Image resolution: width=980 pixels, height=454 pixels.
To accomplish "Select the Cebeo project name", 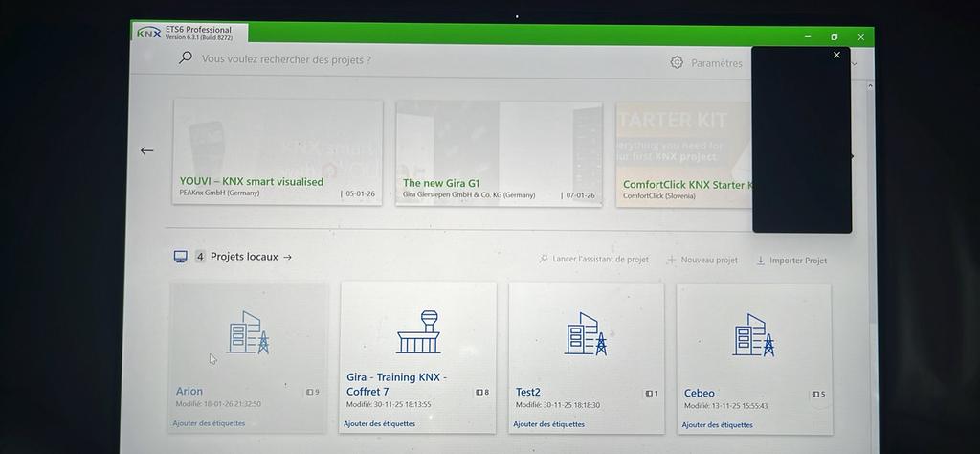I will (700, 393).
